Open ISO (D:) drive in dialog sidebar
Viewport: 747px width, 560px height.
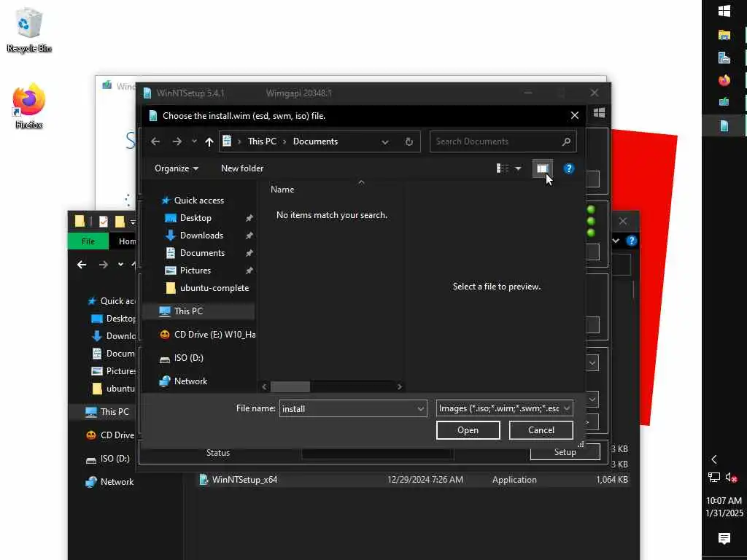(x=188, y=358)
